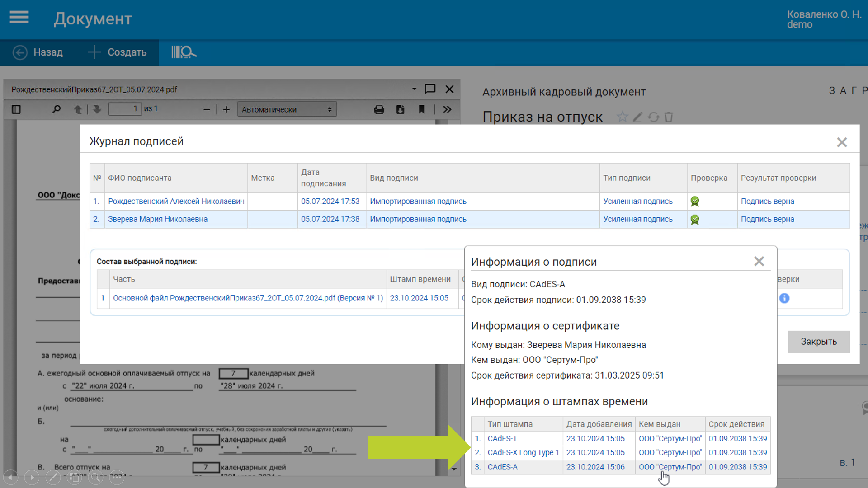Open more PDF tools chevron

coord(447,109)
